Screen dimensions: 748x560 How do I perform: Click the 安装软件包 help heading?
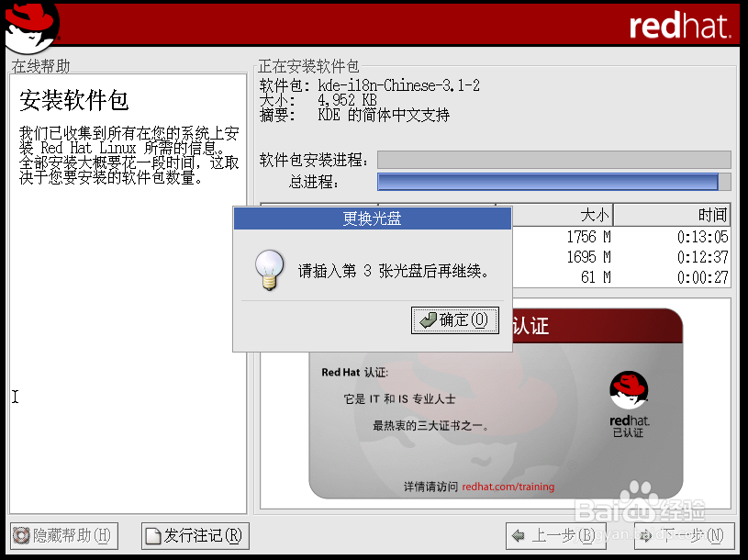tap(74, 101)
